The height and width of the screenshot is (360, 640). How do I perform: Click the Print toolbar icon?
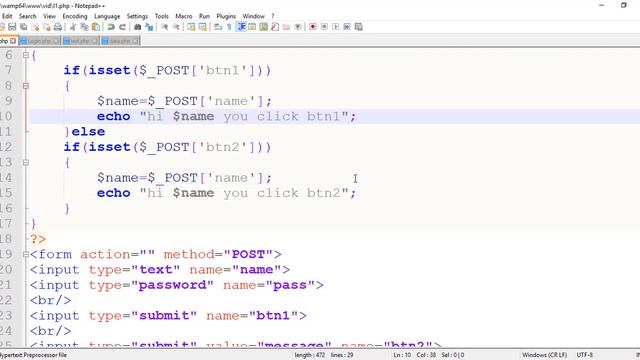point(58,27)
